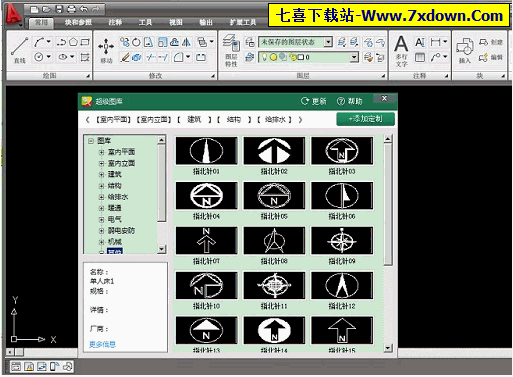Select the Move (移动) tool
The image size is (513, 377).
point(106,50)
